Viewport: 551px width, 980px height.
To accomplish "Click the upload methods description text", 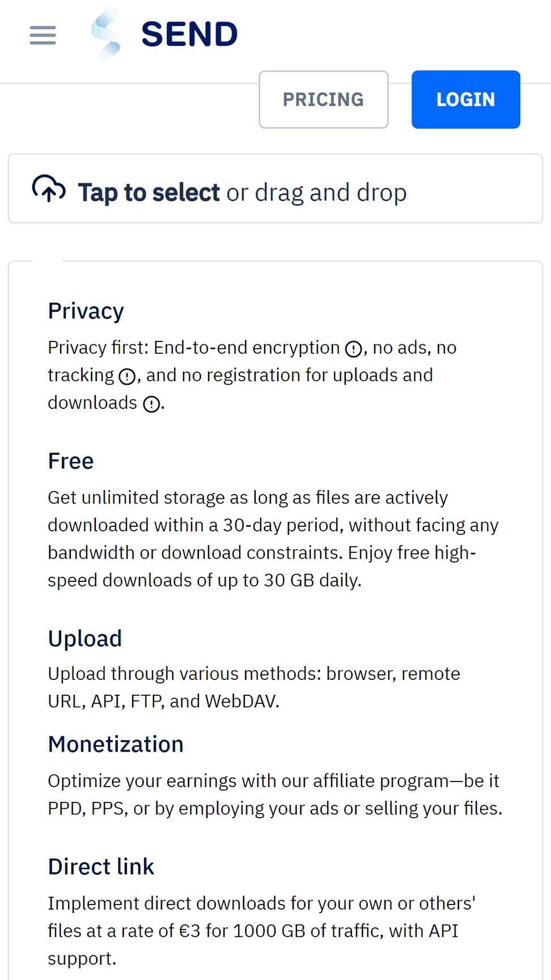I will pos(254,687).
